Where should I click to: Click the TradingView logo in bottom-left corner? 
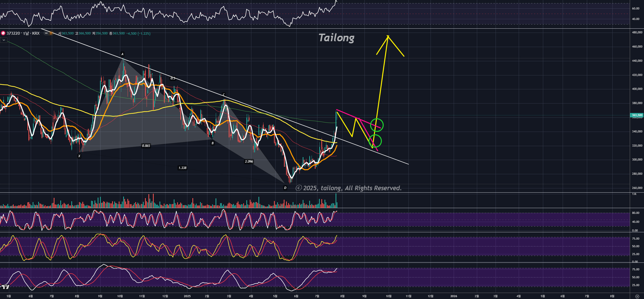5,287
